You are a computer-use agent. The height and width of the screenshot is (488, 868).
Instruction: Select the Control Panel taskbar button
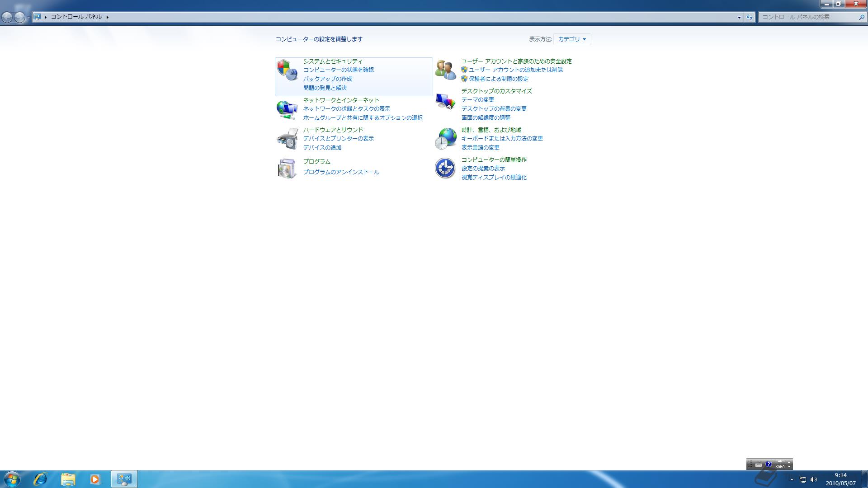[x=124, y=479]
